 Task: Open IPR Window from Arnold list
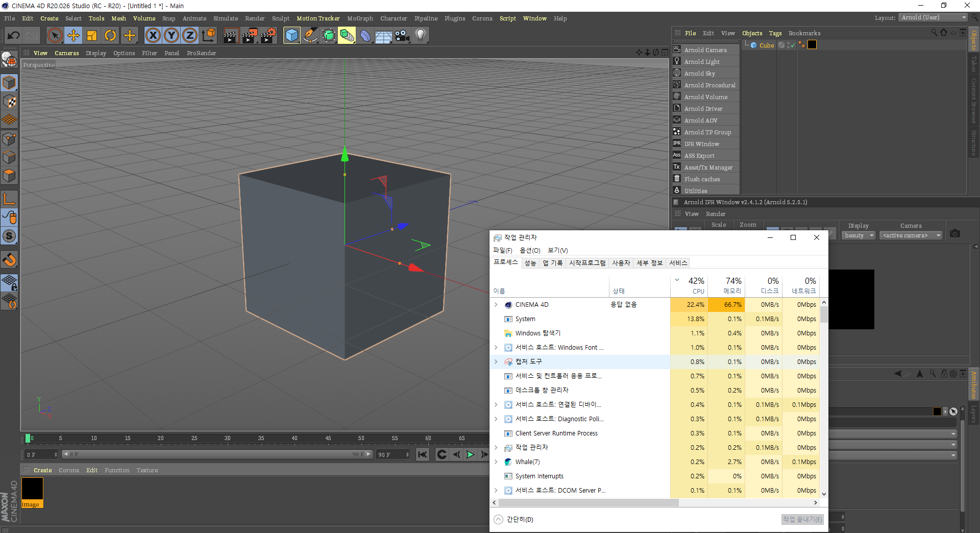(706, 144)
